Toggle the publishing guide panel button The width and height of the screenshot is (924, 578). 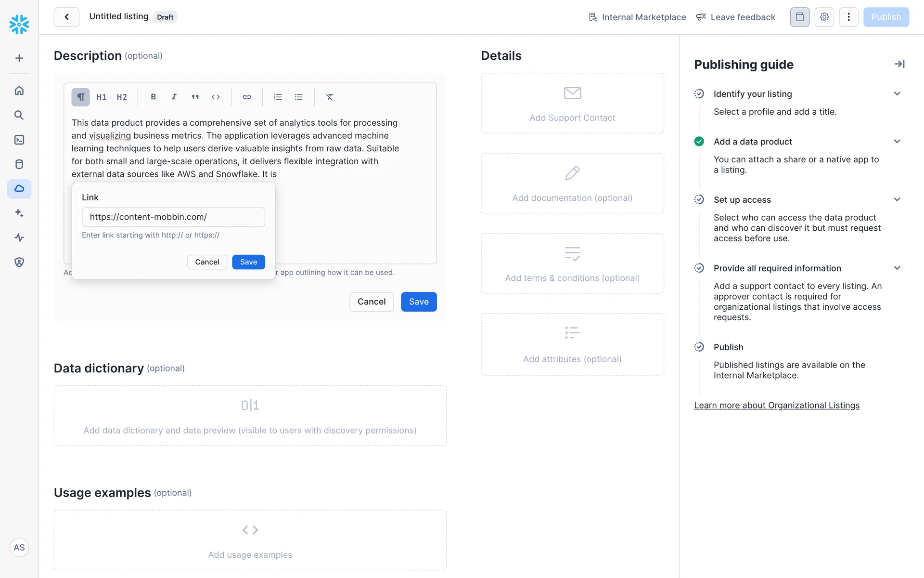[799, 17]
